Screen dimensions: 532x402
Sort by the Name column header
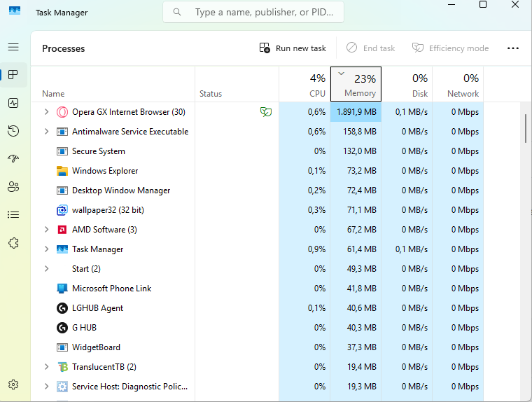coord(113,84)
